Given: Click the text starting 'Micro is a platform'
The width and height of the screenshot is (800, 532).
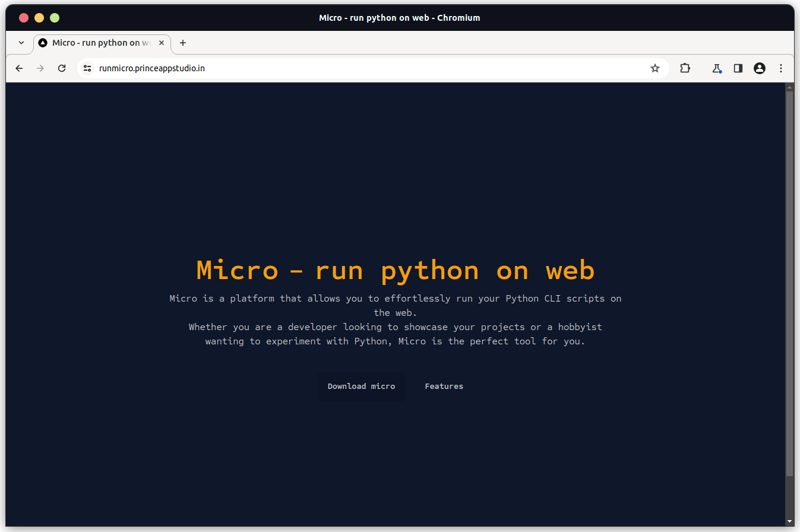Looking at the screenshot, I should tap(396, 306).
